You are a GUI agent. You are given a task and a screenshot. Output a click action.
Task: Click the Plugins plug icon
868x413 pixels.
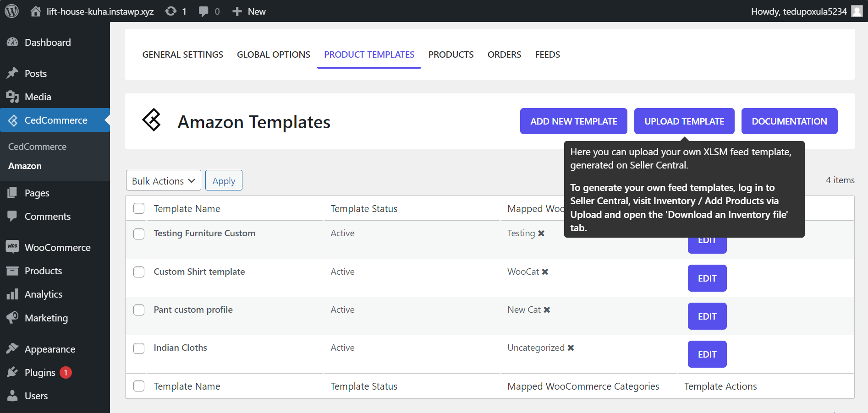12,372
